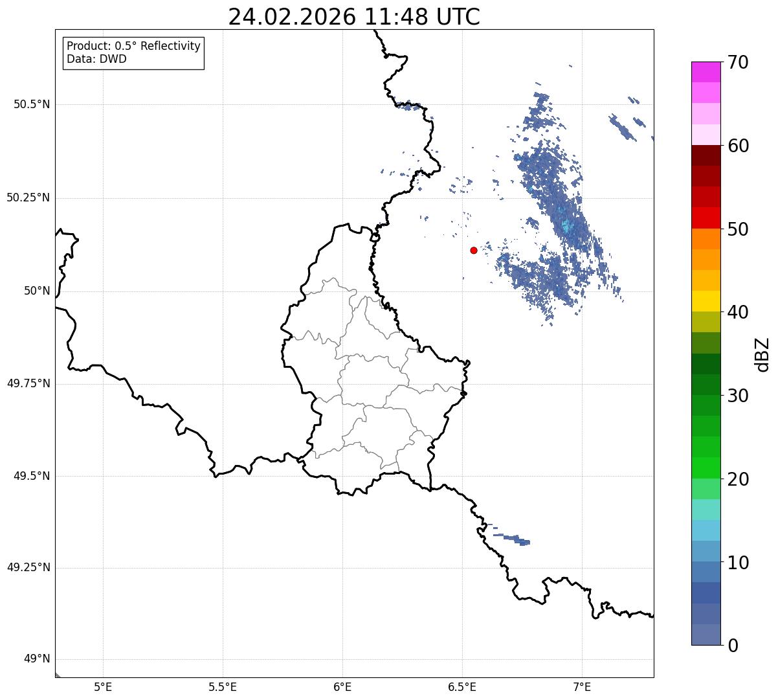Viewport: 778px width, 700px height.
Task: Click the bright green colorbar segment above 20
Action: tap(706, 468)
